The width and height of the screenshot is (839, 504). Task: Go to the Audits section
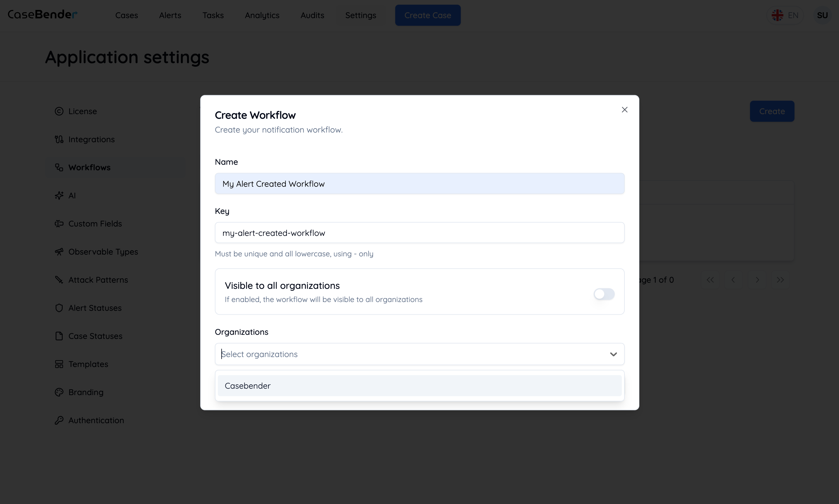(x=312, y=15)
